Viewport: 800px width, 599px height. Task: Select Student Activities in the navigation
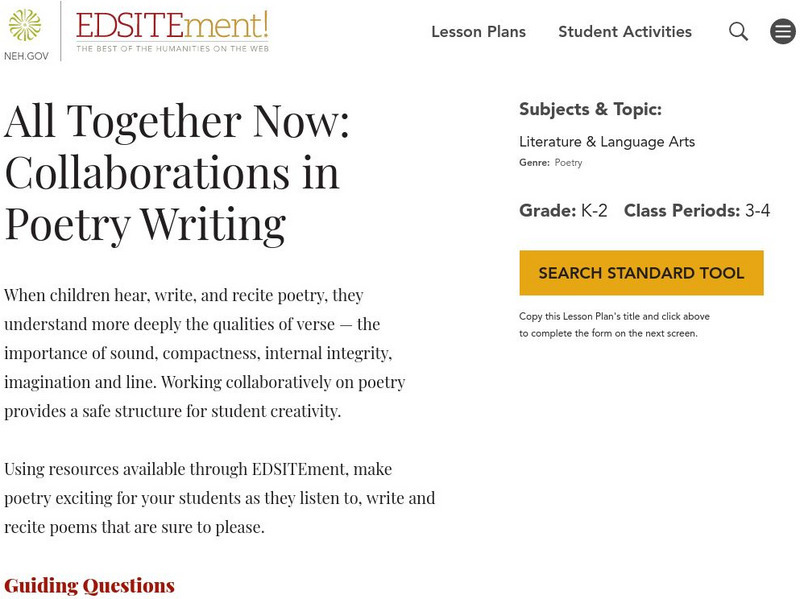pyautogui.click(x=625, y=32)
